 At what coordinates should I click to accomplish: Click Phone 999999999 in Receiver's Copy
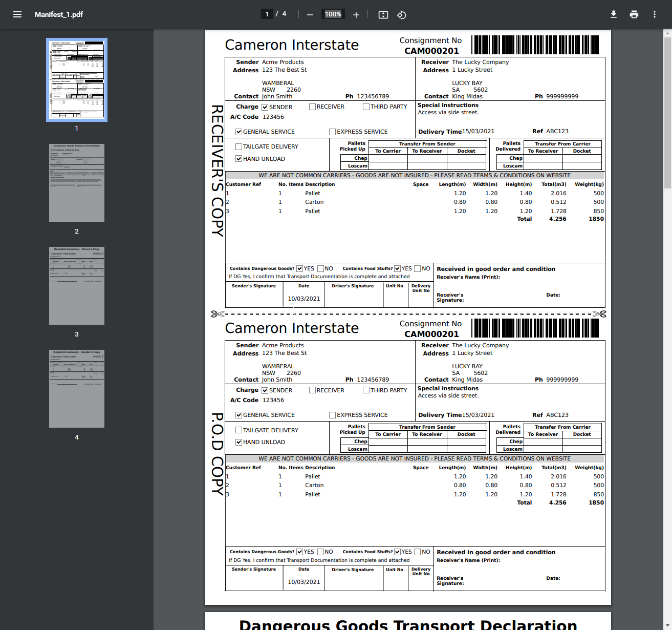[x=562, y=96]
